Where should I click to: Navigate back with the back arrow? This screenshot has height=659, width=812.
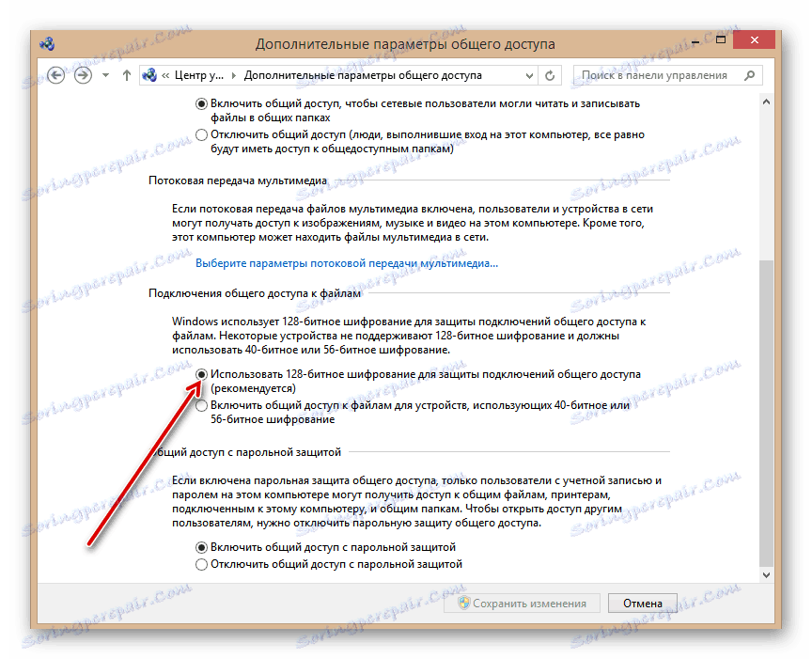(58, 74)
